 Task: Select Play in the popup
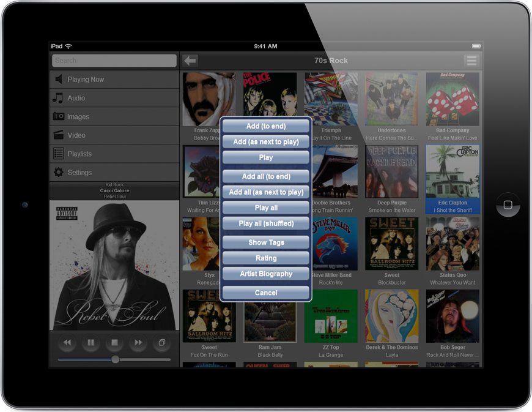(x=266, y=157)
